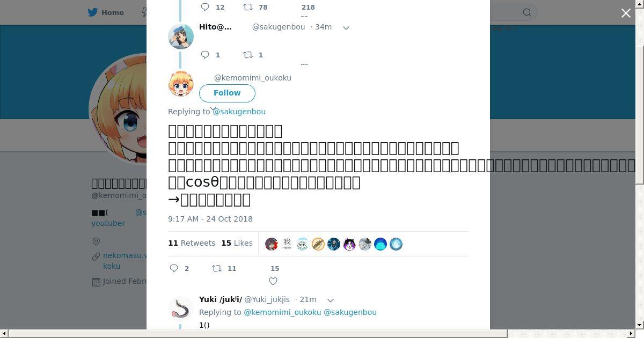Retweet icon on Hito's tweet
This screenshot has width=644, height=338.
248,55
